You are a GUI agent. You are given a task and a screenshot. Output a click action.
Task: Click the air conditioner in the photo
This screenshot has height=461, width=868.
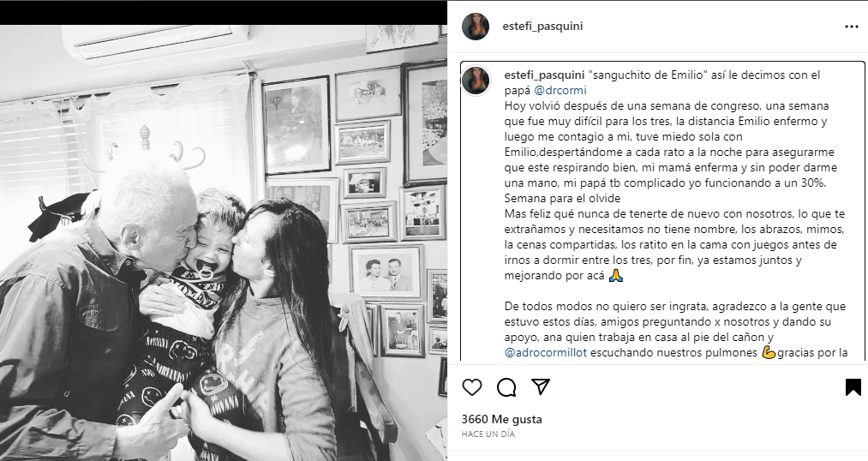(156, 40)
